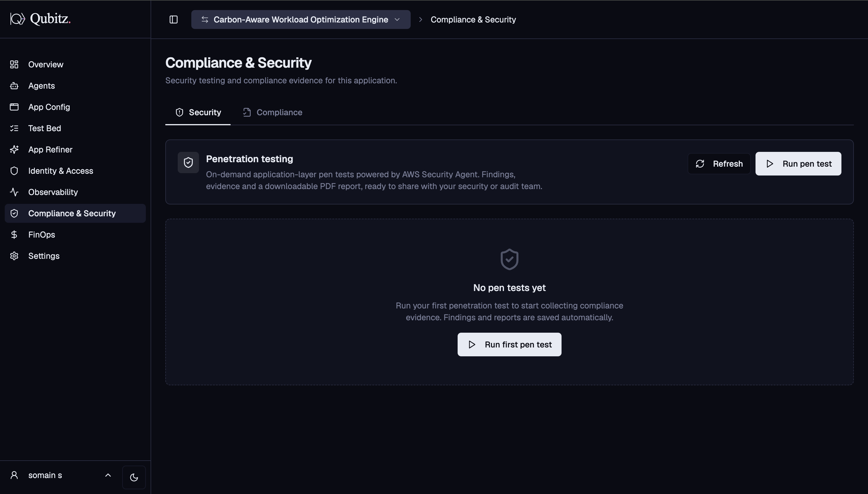Click the FinOps dollar icon
This screenshot has height=494, width=868.
point(14,235)
